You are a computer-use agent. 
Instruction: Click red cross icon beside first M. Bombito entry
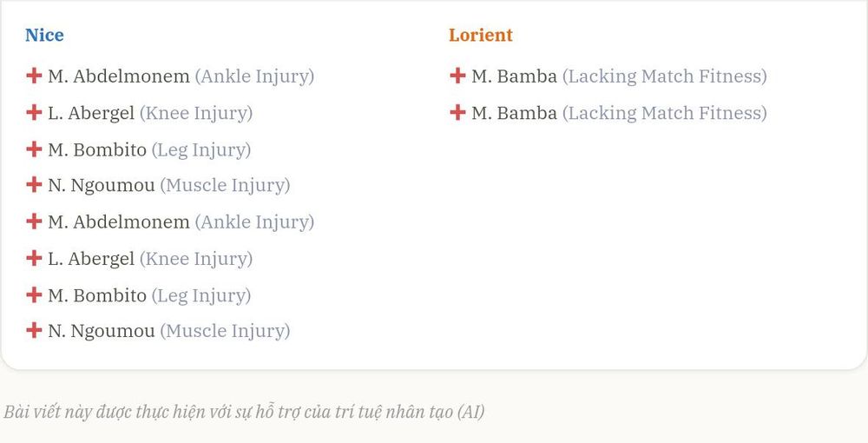[x=34, y=149]
